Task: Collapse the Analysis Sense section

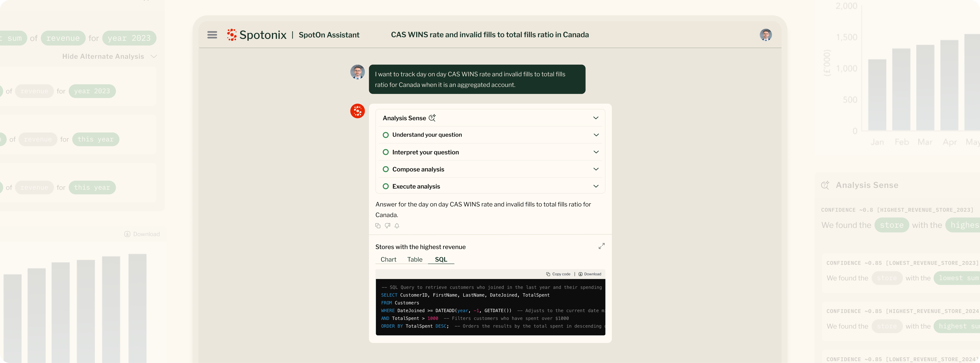Action: coord(596,118)
